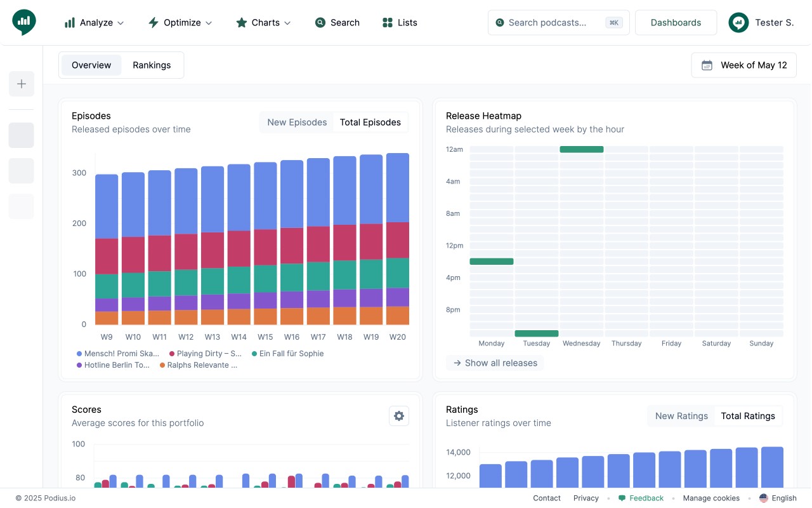The height and width of the screenshot is (508, 812).
Task: Click the first sidebar dashboard placeholder
Action: click(x=22, y=135)
